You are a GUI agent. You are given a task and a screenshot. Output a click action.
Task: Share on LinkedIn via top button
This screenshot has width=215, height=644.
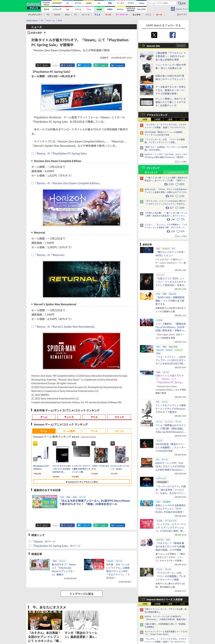coord(117,65)
